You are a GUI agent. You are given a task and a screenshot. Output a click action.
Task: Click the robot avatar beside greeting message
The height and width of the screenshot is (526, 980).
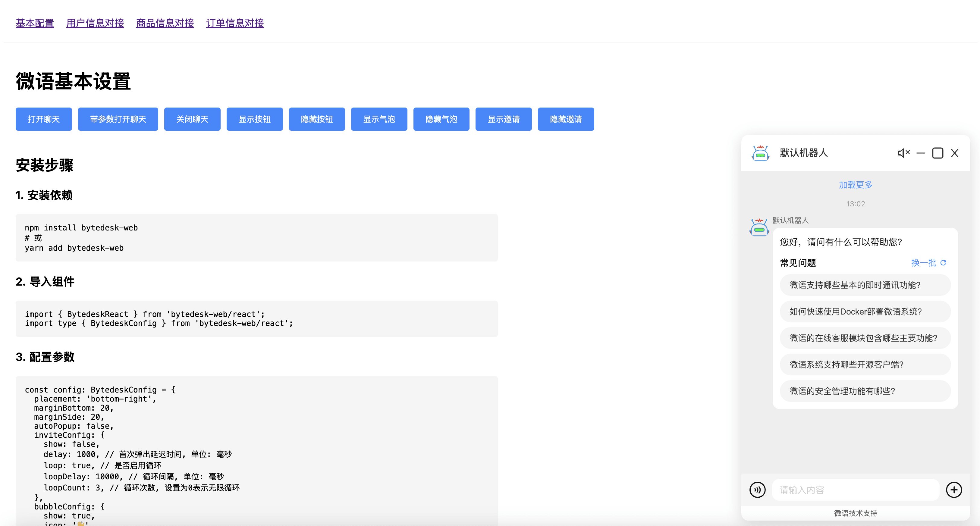(x=759, y=227)
